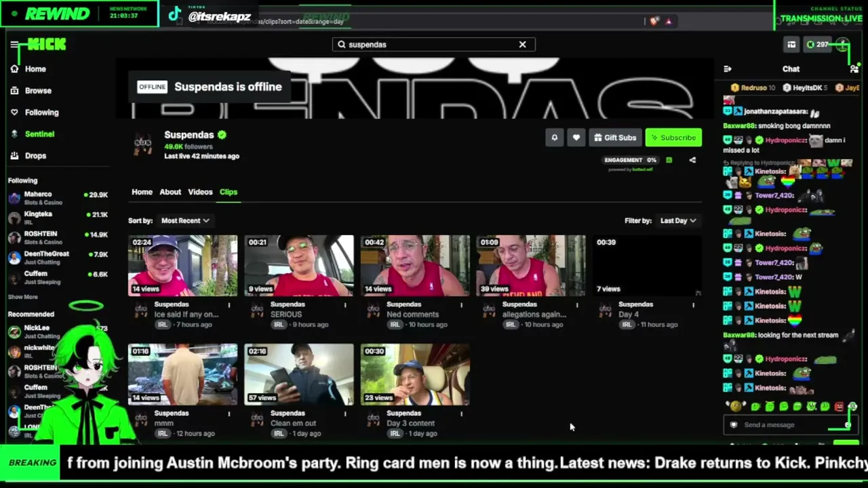Open NickLee in the Recommended list

tap(58, 331)
